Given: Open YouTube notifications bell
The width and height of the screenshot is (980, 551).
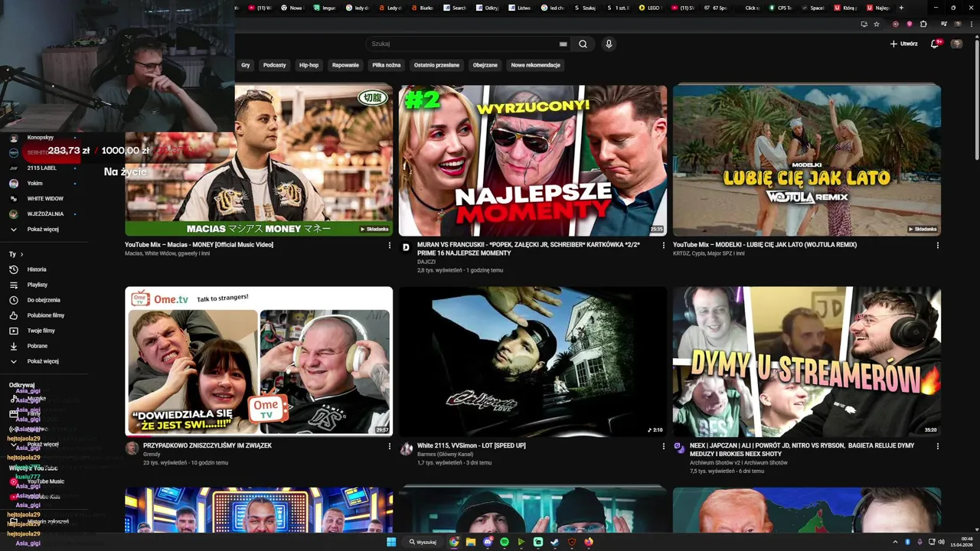Looking at the screenshot, I should [x=934, y=44].
